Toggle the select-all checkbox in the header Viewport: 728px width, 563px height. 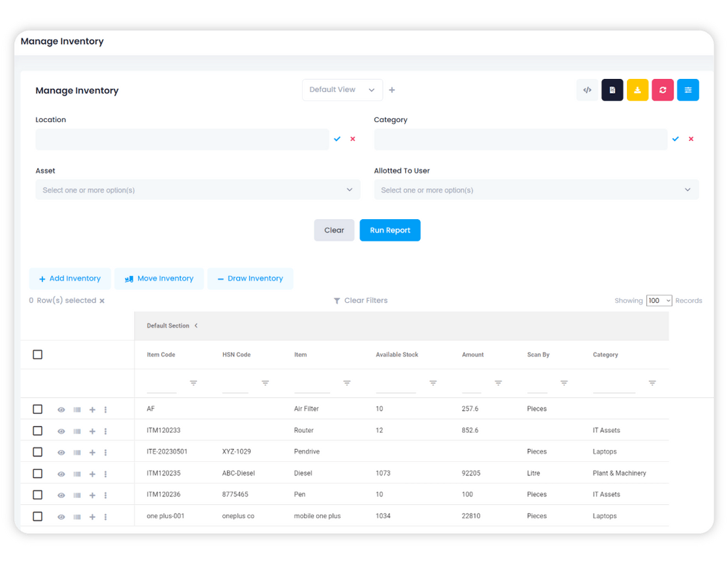pyautogui.click(x=38, y=354)
